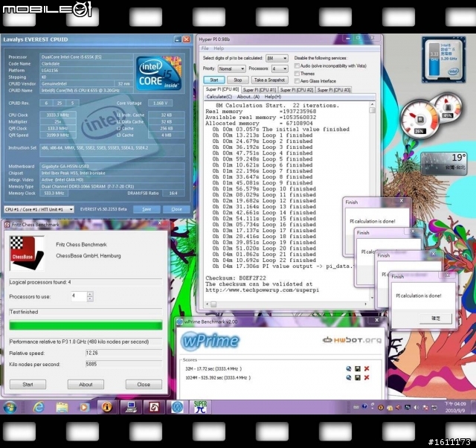Switch to EVEREST taskbar icon
This screenshot has width=476, height=448.
pyautogui.click(x=107, y=407)
